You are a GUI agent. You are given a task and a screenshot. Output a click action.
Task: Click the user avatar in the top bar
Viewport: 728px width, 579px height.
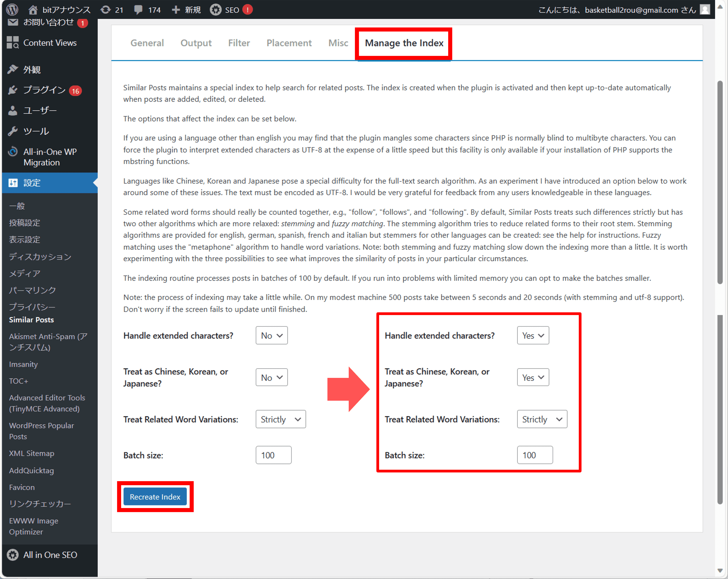coord(705,10)
